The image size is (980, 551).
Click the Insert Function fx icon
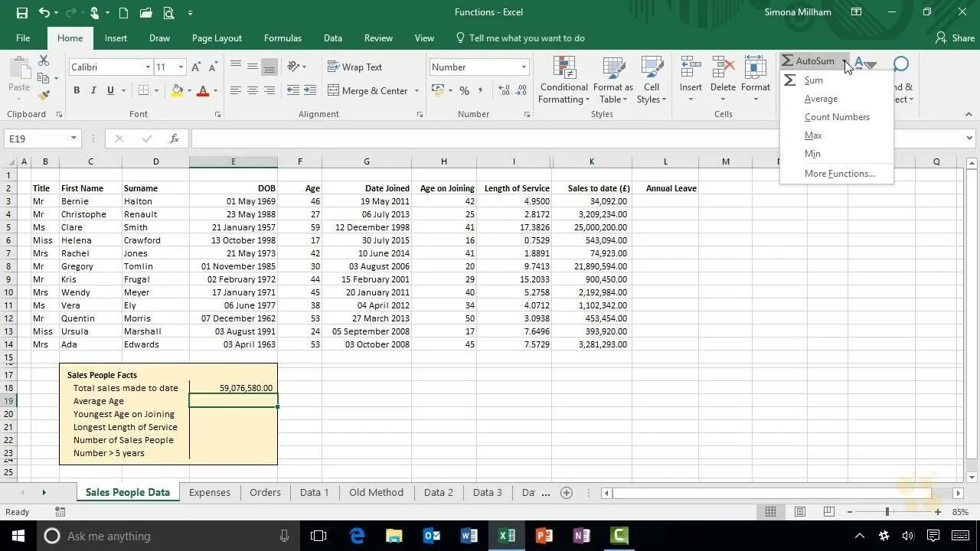coord(175,139)
